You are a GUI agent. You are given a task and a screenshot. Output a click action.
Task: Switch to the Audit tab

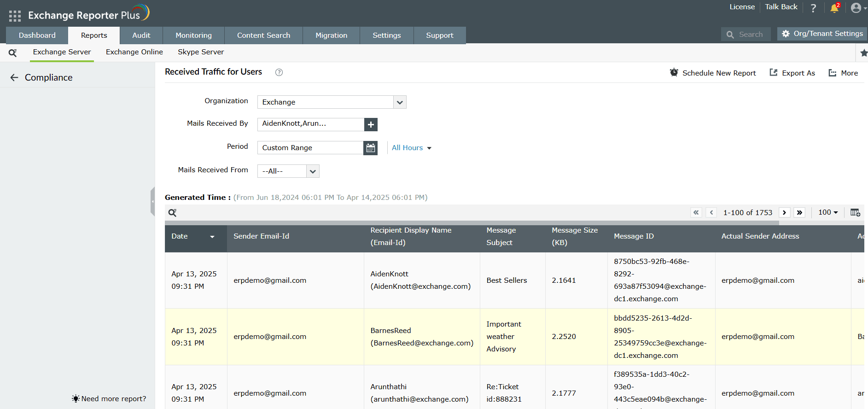[x=141, y=35]
